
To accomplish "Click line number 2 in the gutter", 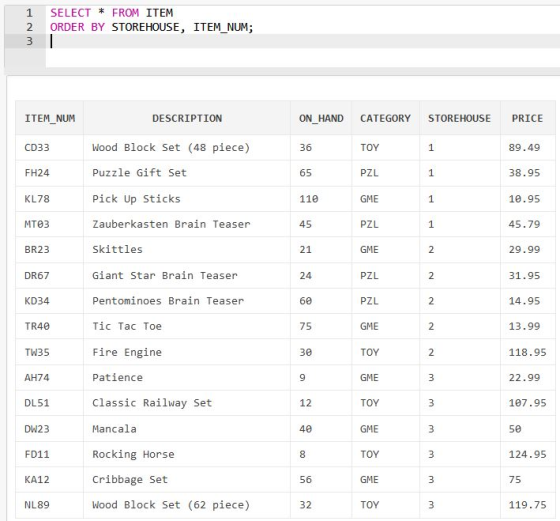I will tap(29, 27).
